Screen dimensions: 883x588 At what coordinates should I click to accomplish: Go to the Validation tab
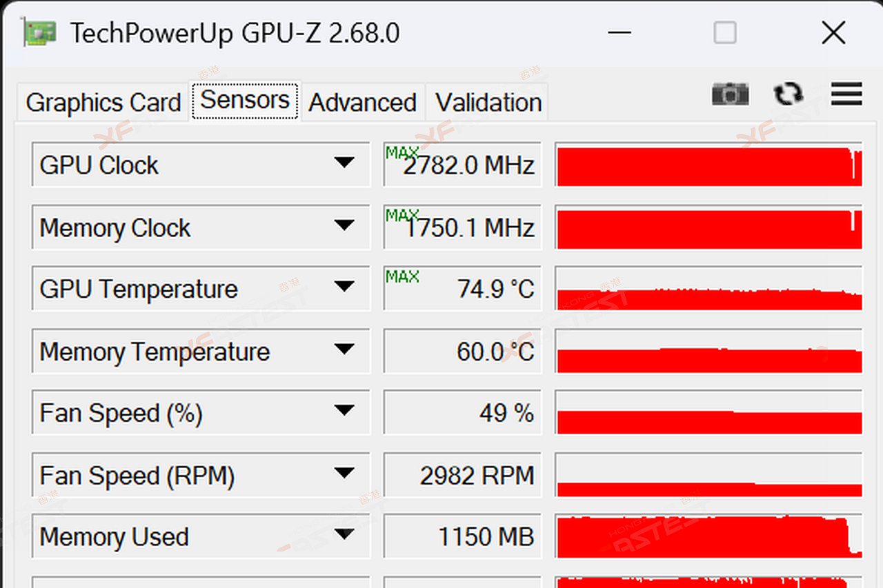[488, 103]
